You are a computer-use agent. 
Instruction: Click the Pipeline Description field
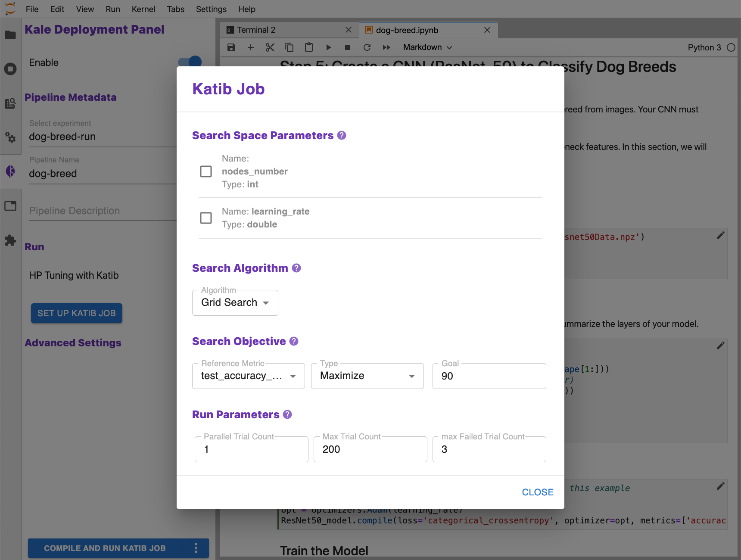103,211
